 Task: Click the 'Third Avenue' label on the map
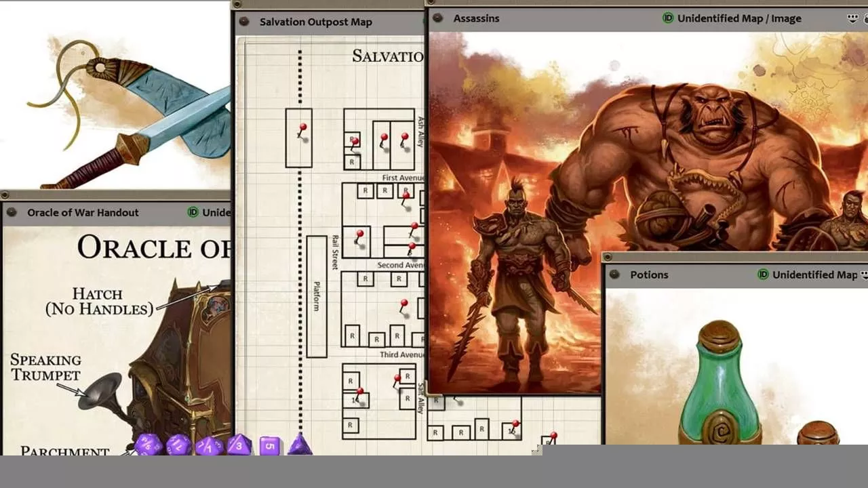401,354
